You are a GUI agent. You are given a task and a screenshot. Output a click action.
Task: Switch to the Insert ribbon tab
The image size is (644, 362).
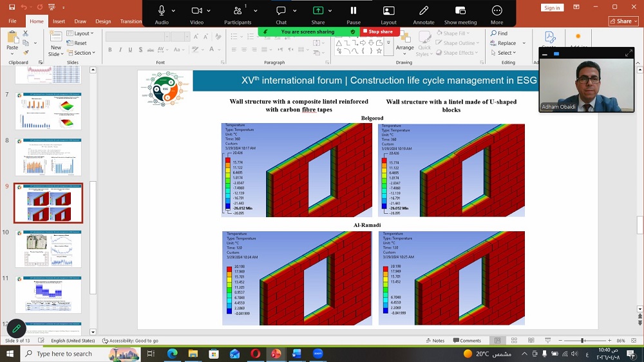point(59,21)
